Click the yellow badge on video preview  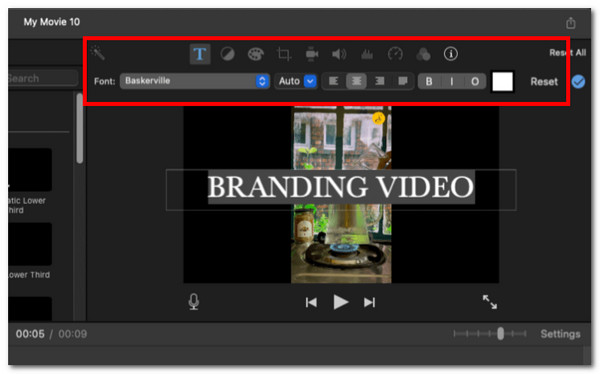378,119
